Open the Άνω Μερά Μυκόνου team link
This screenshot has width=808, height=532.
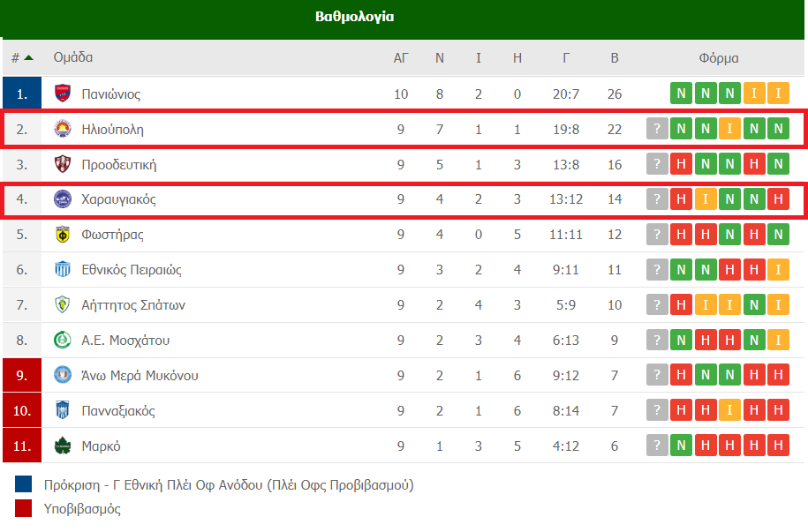pos(140,376)
